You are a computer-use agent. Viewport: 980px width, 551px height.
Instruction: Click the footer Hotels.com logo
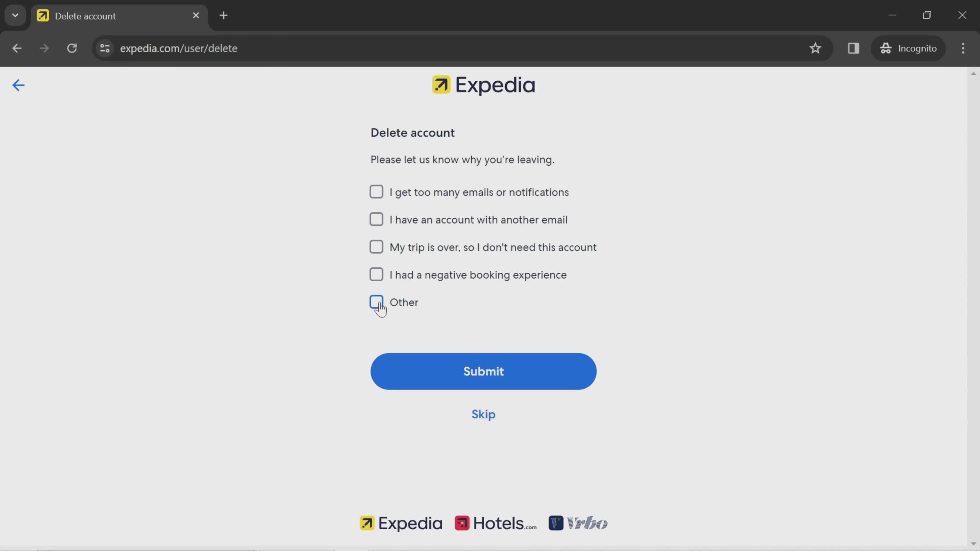pos(496,523)
